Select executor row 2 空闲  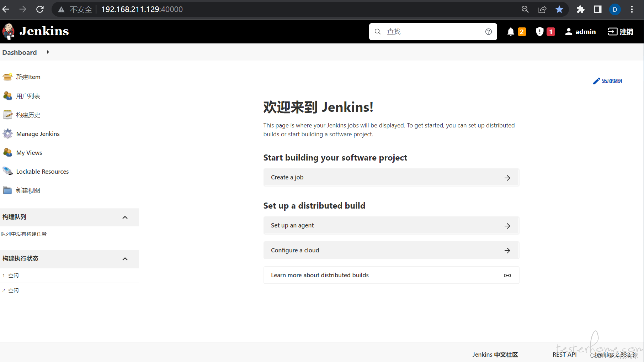(x=69, y=290)
